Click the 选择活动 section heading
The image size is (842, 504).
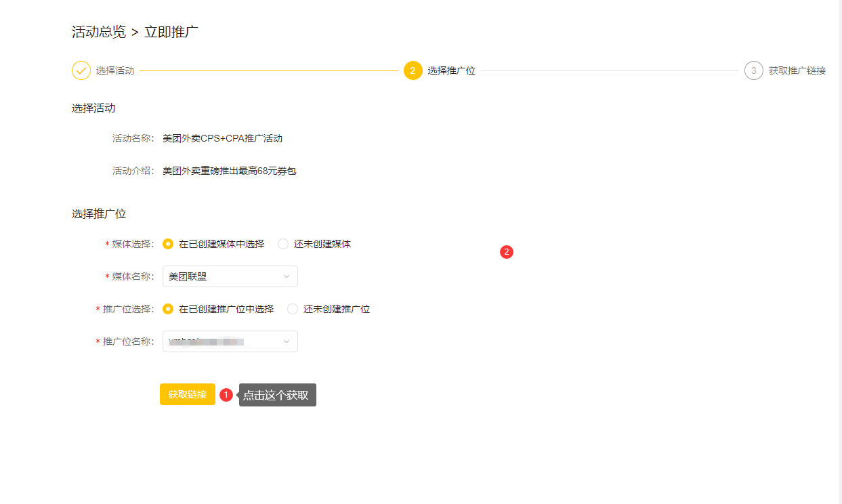[x=93, y=108]
